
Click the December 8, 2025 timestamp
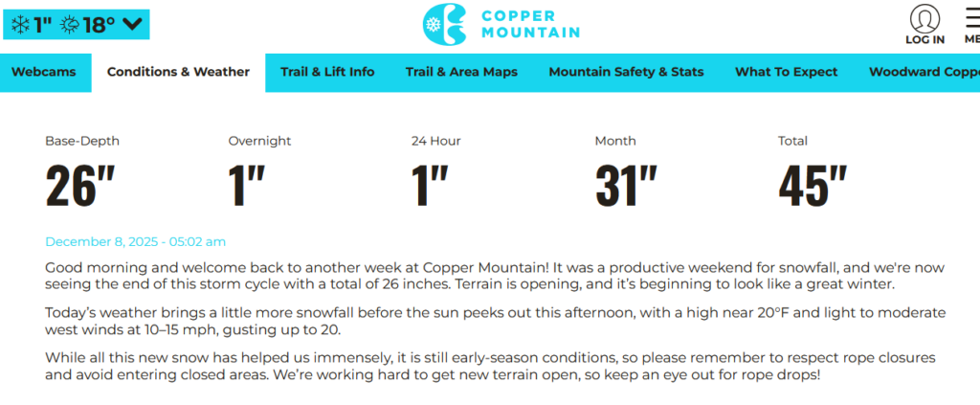pos(135,242)
